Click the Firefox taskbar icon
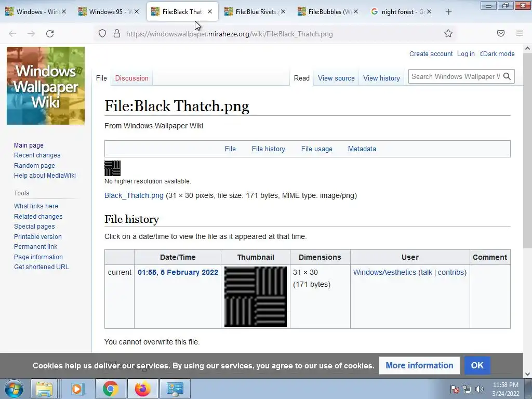532x399 pixels. tap(142, 389)
